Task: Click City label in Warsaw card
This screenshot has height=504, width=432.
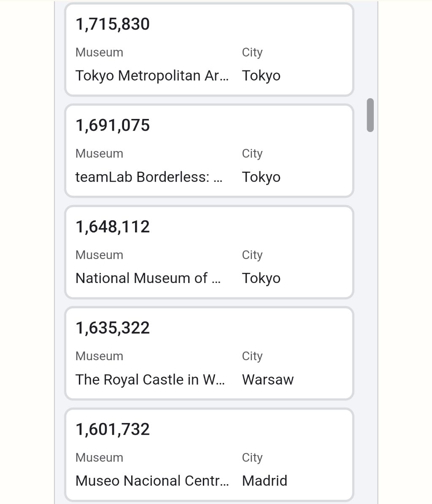Action: [252, 356]
